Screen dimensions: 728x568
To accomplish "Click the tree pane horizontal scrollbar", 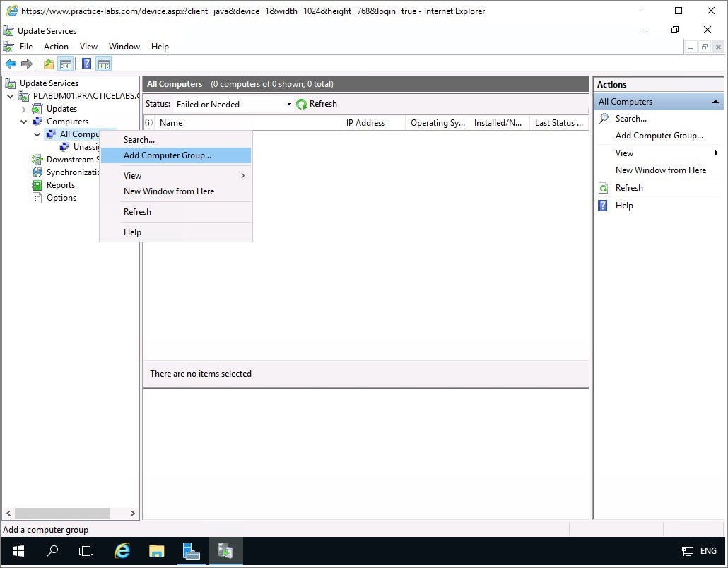I will (x=62, y=514).
